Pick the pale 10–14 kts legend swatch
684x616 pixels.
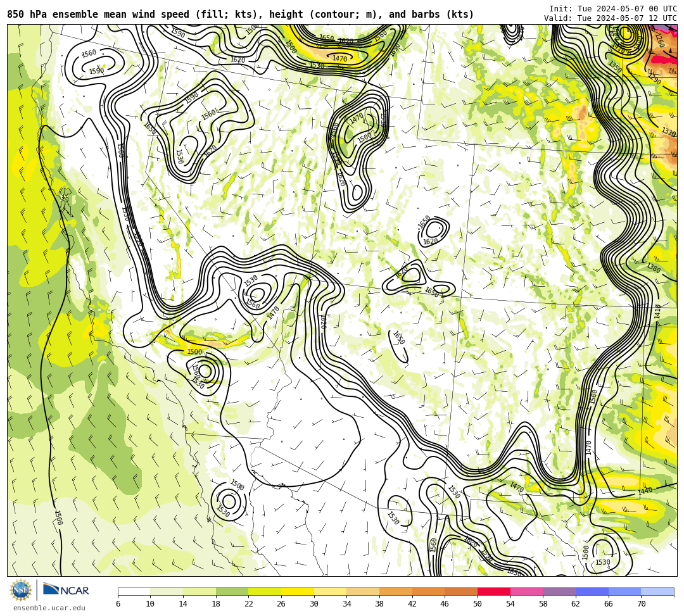(x=167, y=591)
